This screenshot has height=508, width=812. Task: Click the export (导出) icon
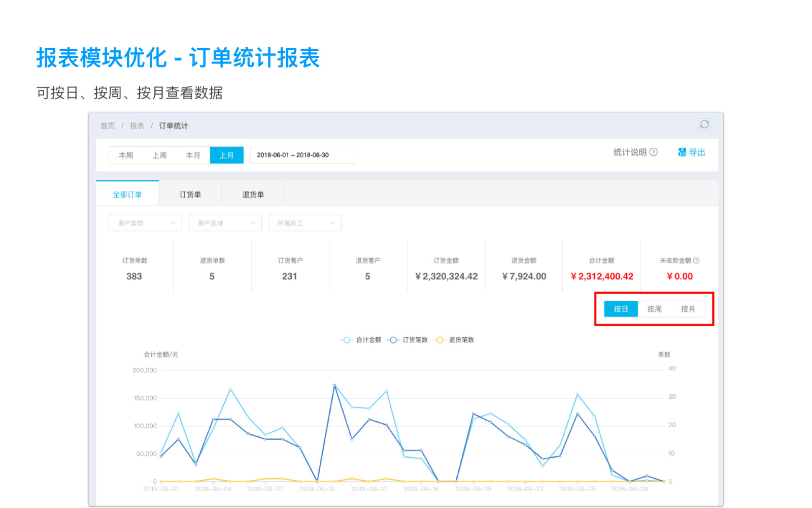click(x=682, y=152)
